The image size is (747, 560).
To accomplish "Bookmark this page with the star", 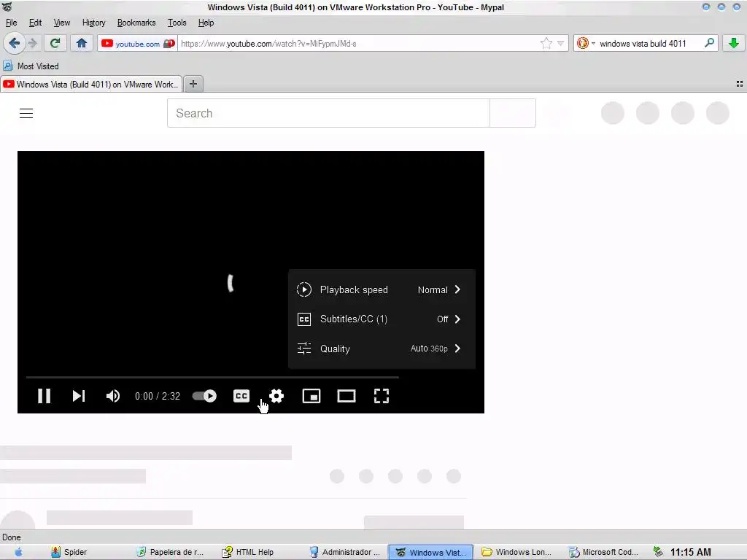I will [x=546, y=43].
